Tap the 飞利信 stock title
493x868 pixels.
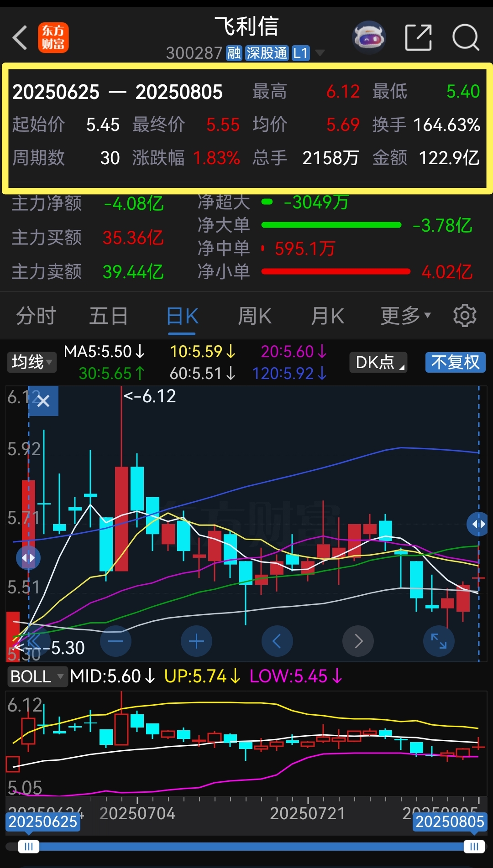(x=246, y=26)
